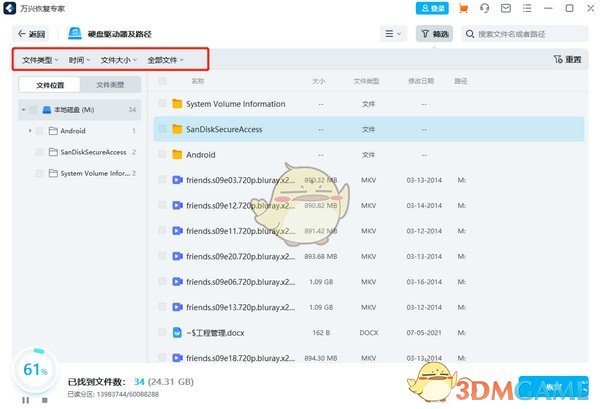Click the shopping cart icon
Image resolution: width=600 pixels, height=409 pixels.
463,8
